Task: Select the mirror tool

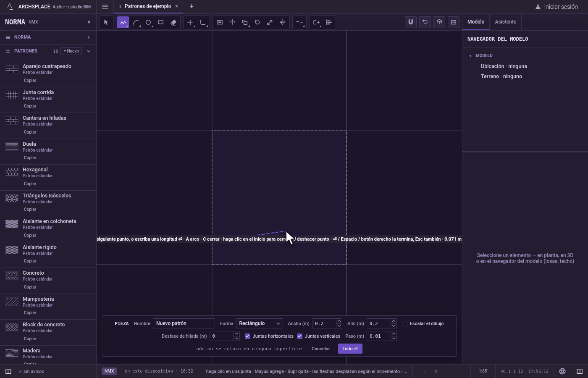Action: click(x=283, y=22)
